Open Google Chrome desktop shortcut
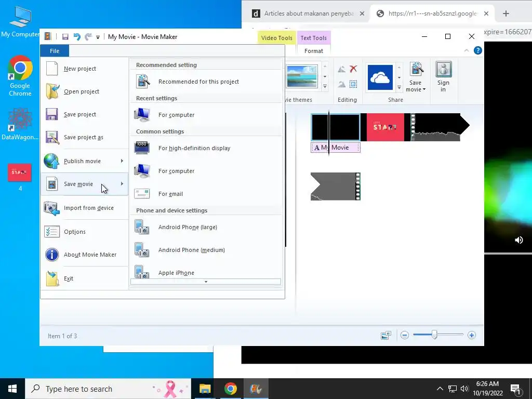Viewport: 532px width, 399px height. coord(20,76)
